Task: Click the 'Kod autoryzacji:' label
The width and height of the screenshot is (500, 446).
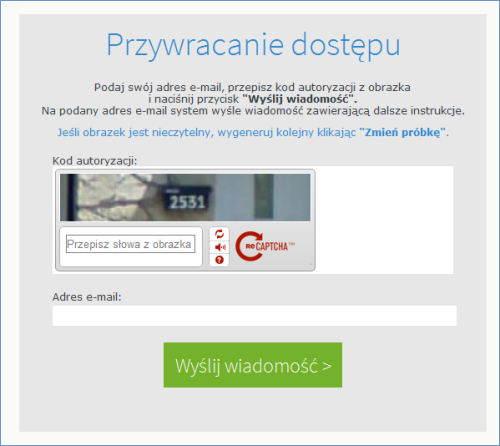Action: tap(95, 161)
